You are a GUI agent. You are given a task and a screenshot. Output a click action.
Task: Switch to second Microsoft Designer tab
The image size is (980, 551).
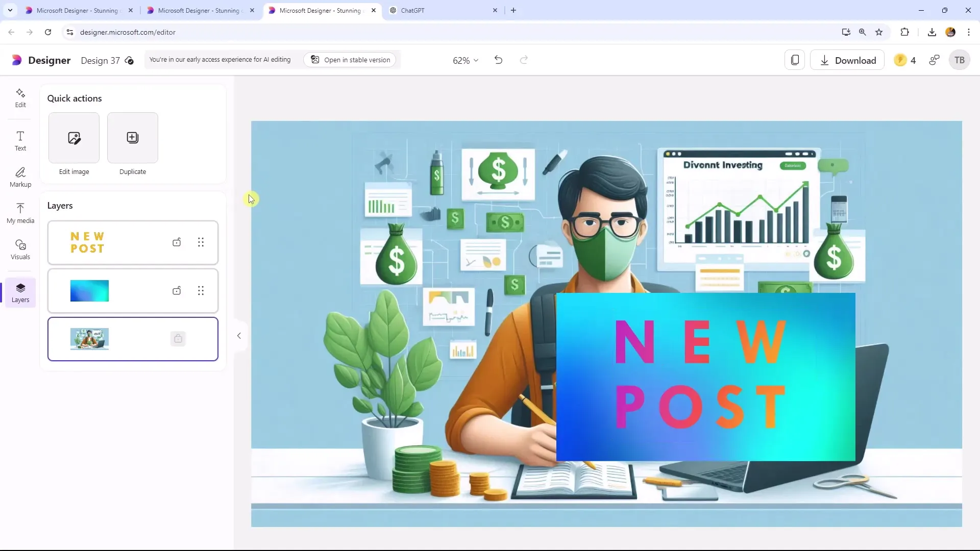199,10
